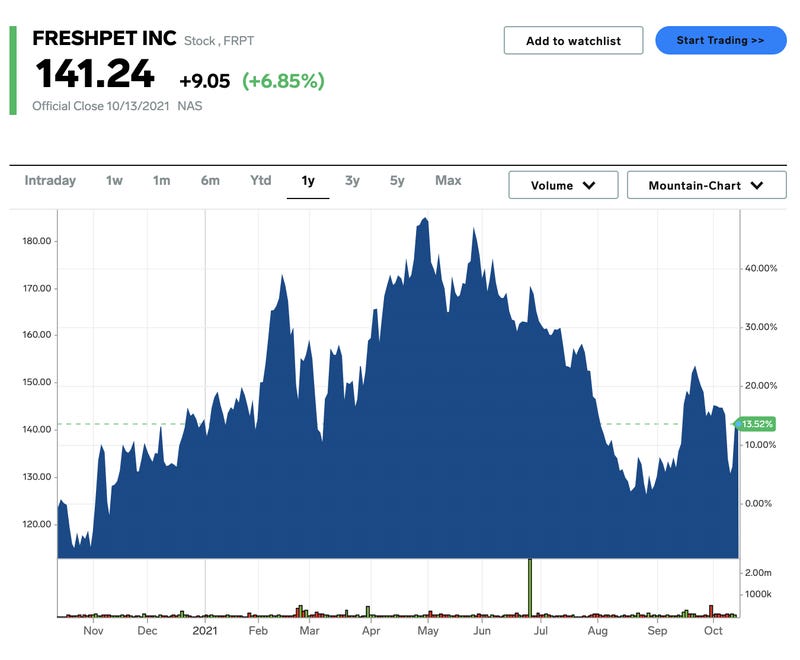The height and width of the screenshot is (660, 800).
Task: Click the 170.00 price axis label
Action: click(37, 289)
